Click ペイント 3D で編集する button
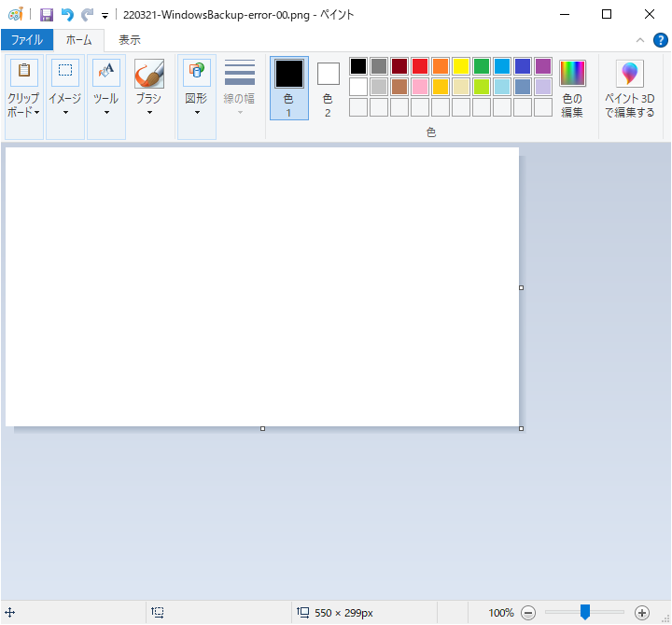Image resolution: width=672 pixels, height=625 pixels. click(x=630, y=89)
